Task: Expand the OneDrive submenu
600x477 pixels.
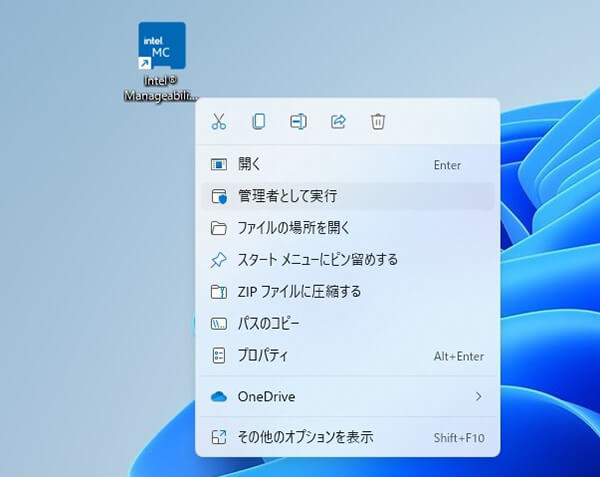Action: (347, 397)
